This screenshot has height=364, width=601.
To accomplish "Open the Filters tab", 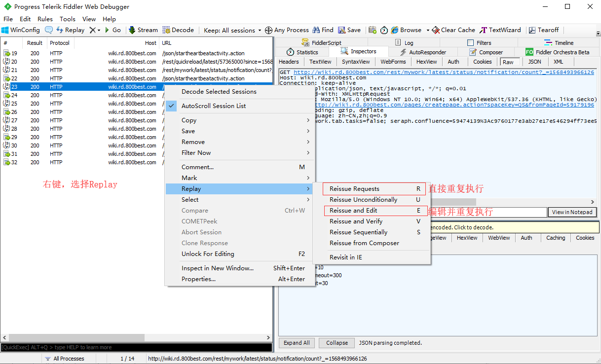I will click(x=479, y=43).
